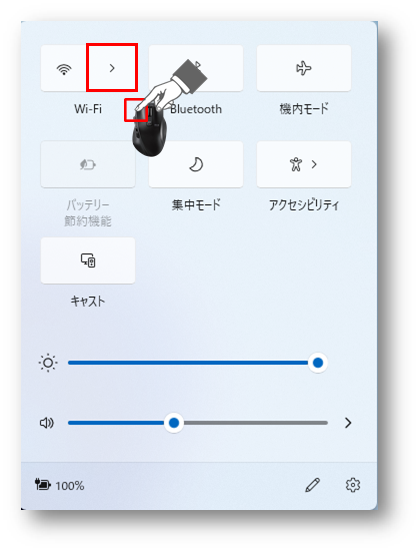Open Settings with the gear icon

pyautogui.click(x=353, y=485)
